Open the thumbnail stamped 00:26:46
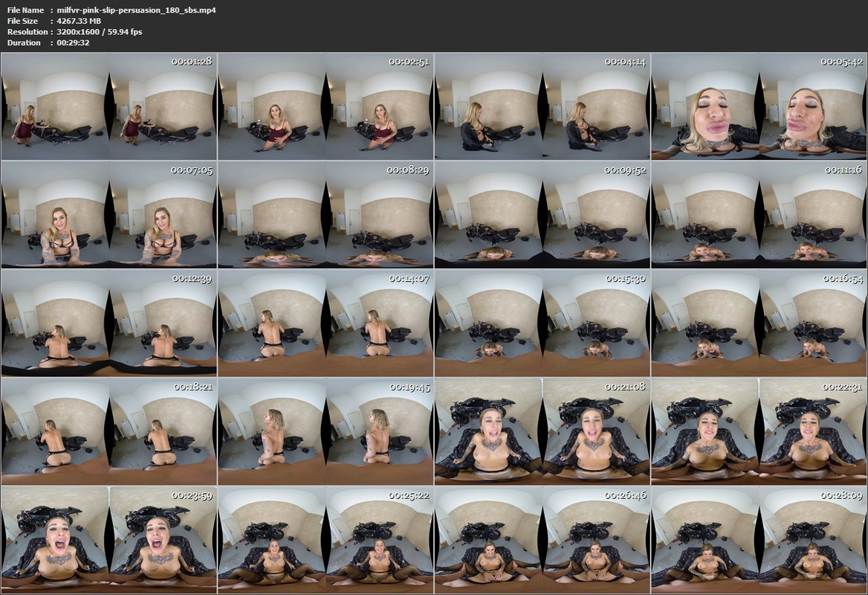The height and width of the screenshot is (595, 868). click(x=542, y=541)
